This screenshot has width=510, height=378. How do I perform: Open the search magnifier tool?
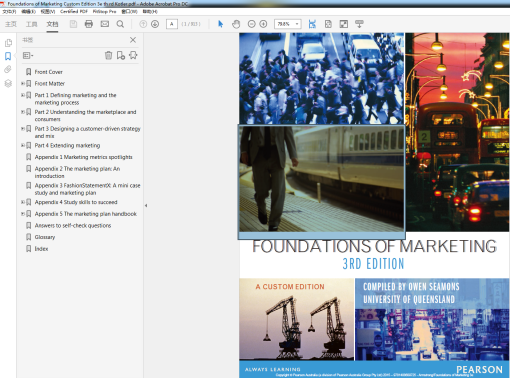[120, 24]
